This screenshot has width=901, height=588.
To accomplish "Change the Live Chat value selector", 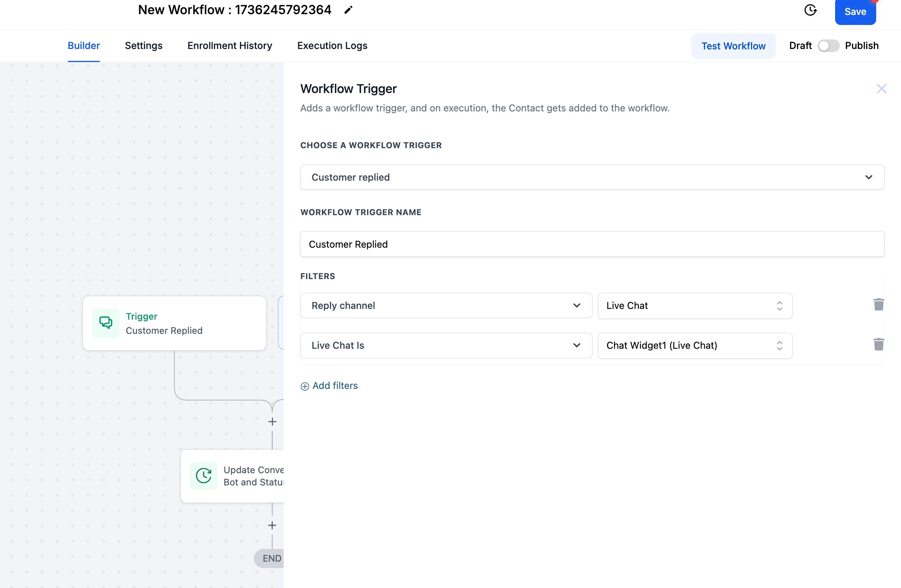I will (695, 305).
